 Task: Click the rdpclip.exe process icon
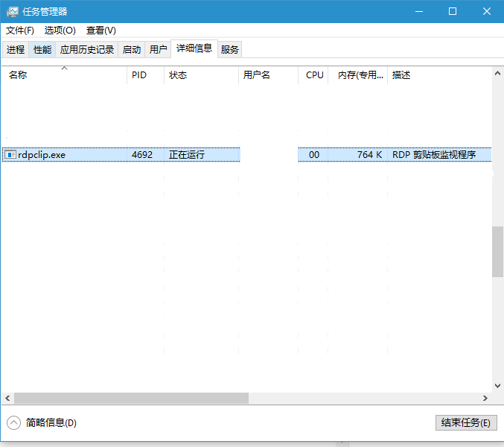(10, 155)
